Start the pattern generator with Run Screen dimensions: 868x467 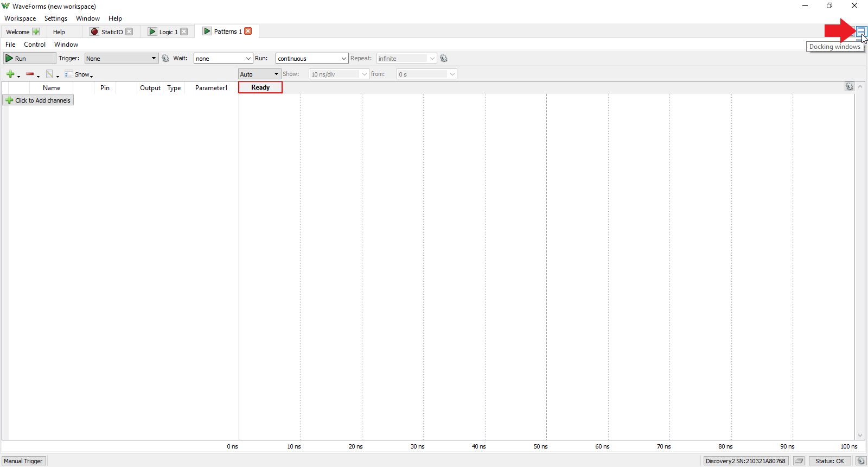point(30,58)
